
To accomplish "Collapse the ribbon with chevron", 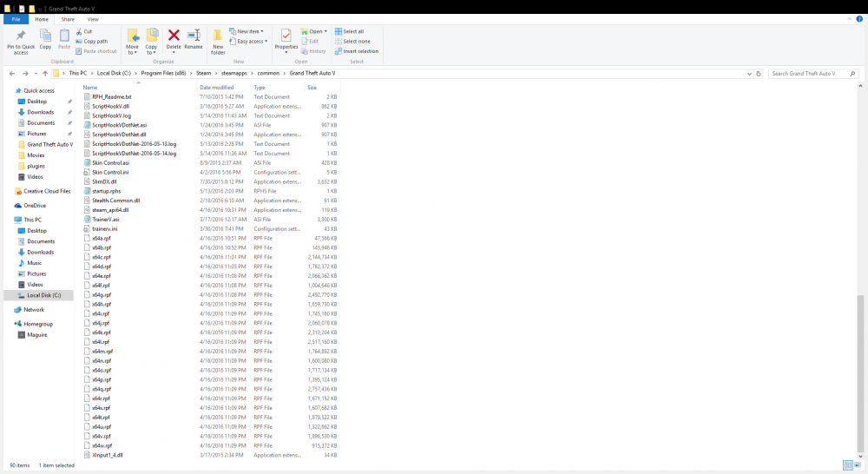I will 849,19.
